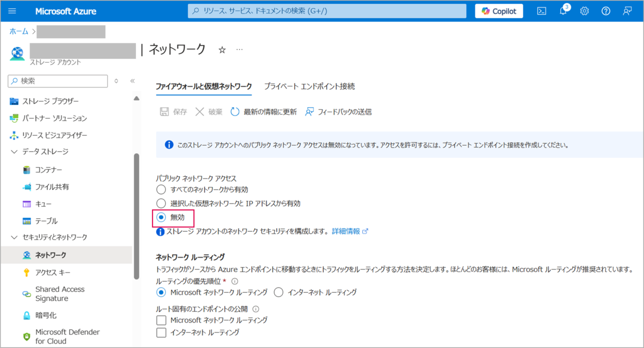Open the Azure portal hamburger menu
644x348 pixels.
[x=13, y=11]
